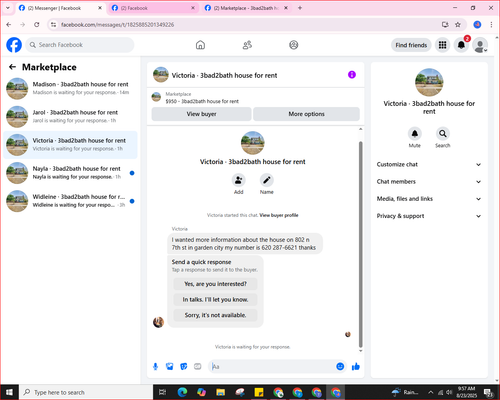Image resolution: width=500 pixels, height=400 pixels.
Task: Open Madison's conversation in the list
Action: coord(70,88)
